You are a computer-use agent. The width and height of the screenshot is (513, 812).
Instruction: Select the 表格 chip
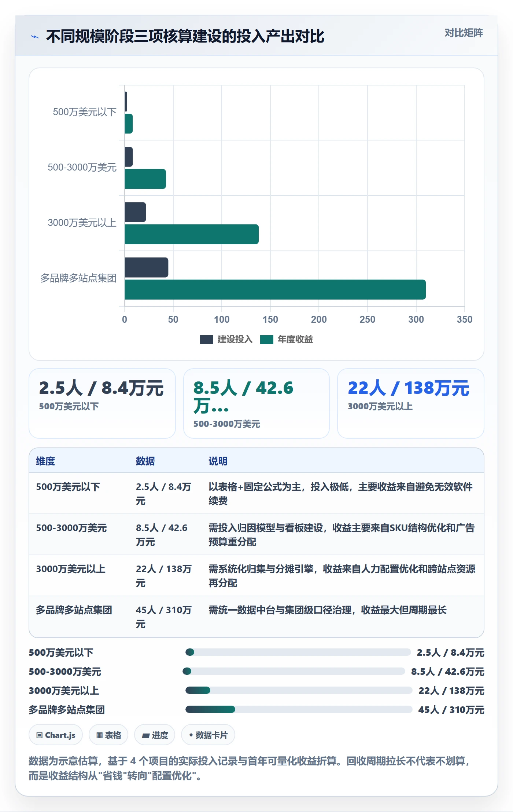click(108, 735)
